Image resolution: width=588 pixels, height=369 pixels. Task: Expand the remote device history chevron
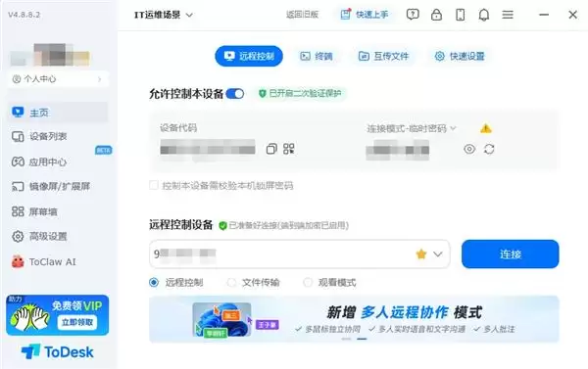click(438, 254)
